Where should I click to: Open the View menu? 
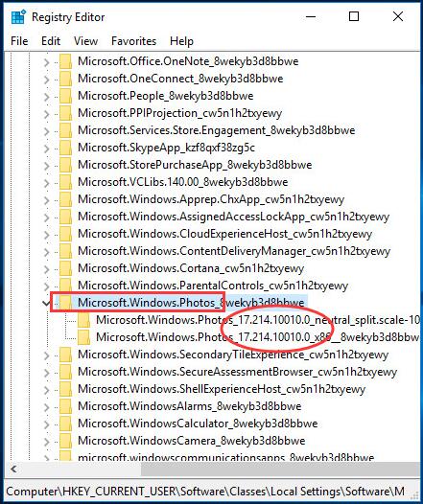[85, 41]
